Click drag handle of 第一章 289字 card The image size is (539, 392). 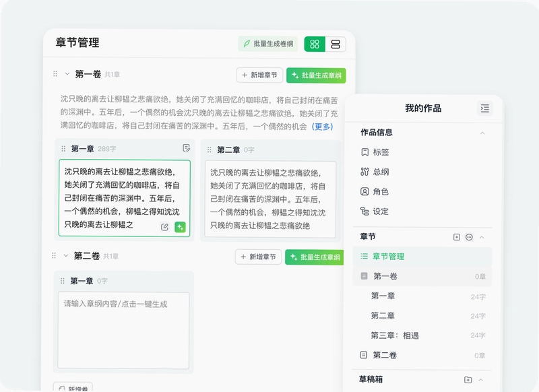click(63, 149)
